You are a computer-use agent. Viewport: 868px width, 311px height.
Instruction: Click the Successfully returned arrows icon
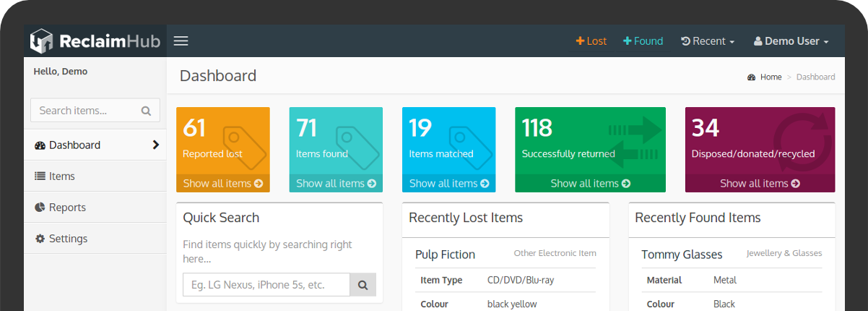coord(634,141)
